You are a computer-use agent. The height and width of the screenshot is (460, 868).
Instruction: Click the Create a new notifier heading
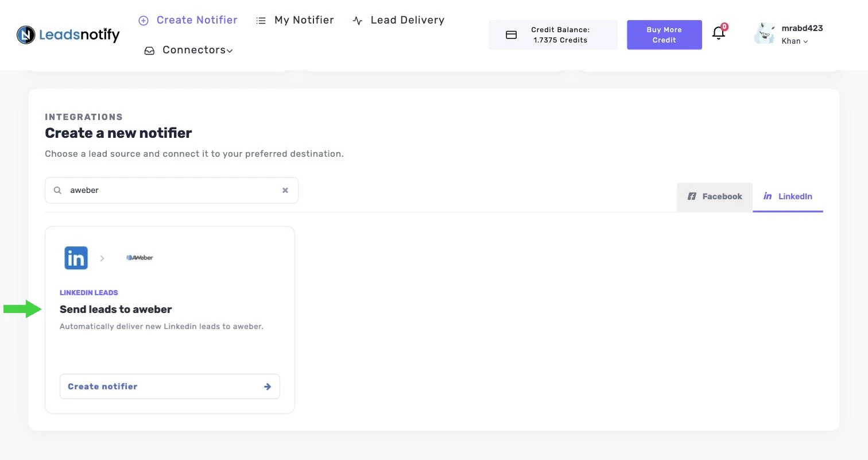pos(118,133)
